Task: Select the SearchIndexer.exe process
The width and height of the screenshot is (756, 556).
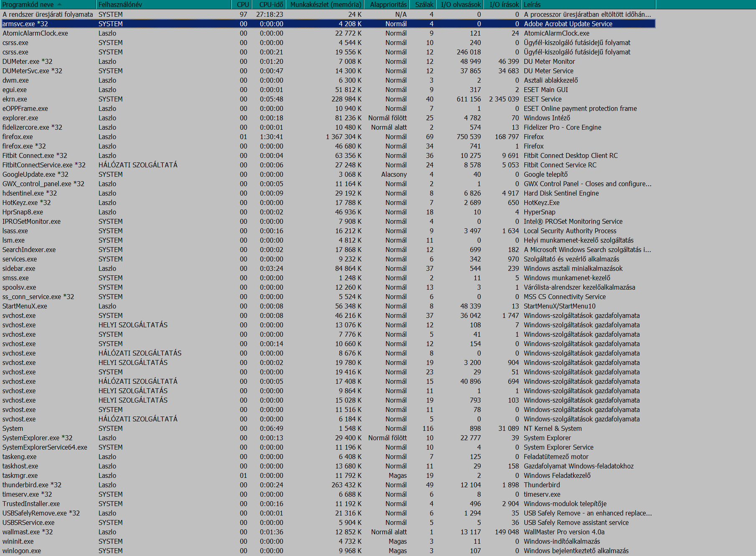Action: click(x=328, y=250)
